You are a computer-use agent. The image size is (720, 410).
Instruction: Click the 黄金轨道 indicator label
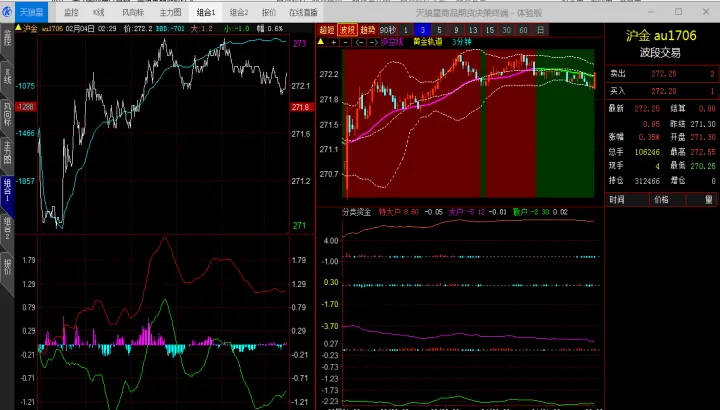pos(428,42)
